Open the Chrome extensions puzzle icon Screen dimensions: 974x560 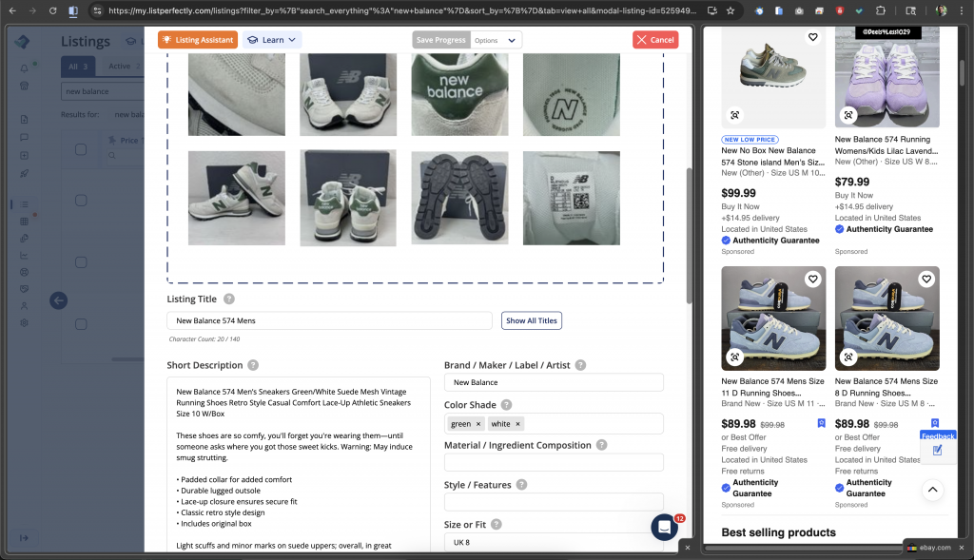(880, 11)
